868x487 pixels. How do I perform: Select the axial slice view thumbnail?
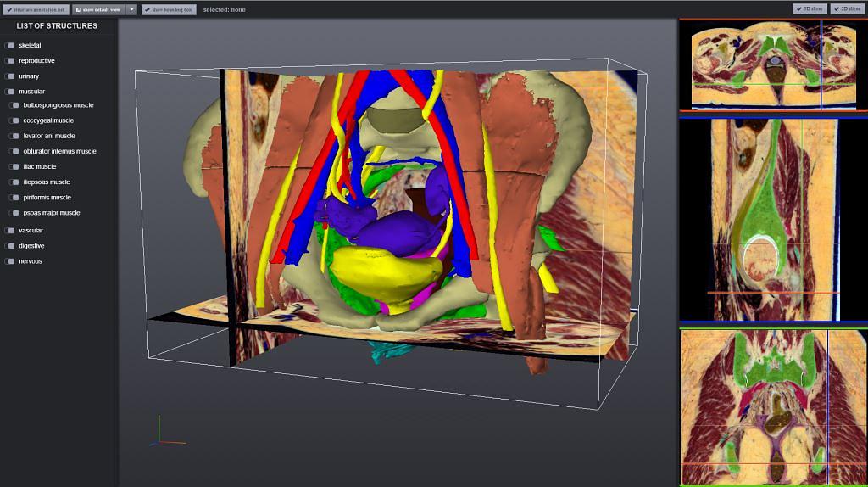pyautogui.click(x=772, y=65)
